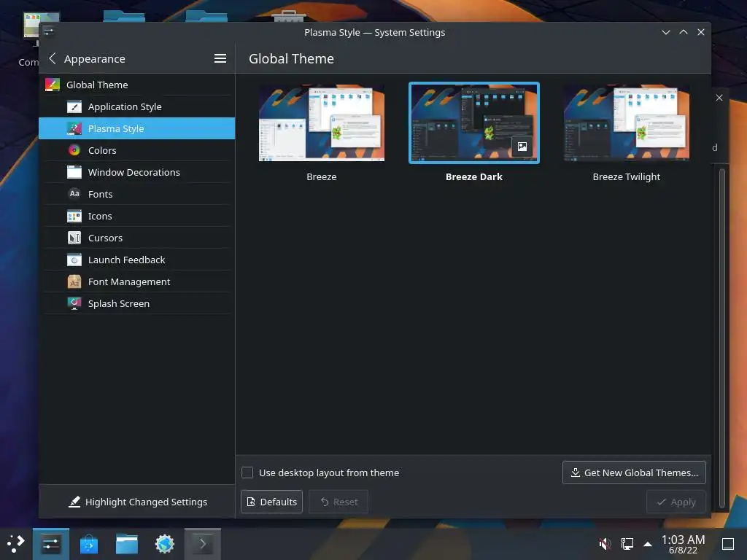Close the side panel behind the window
This screenshot has width=747, height=560.
[719, 98]
